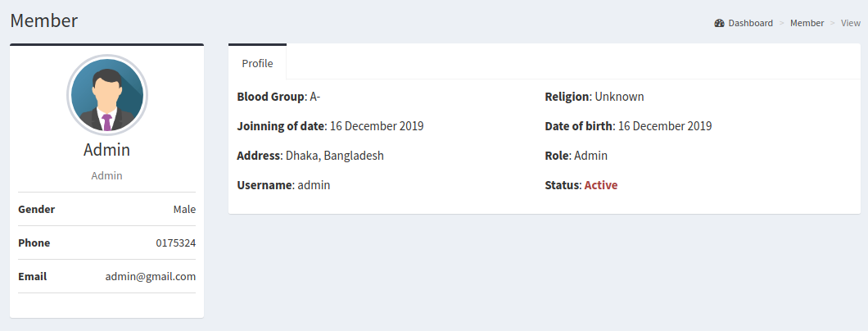
Task: Click the Blood Group A- value
Action: click(x=315, y=97)
